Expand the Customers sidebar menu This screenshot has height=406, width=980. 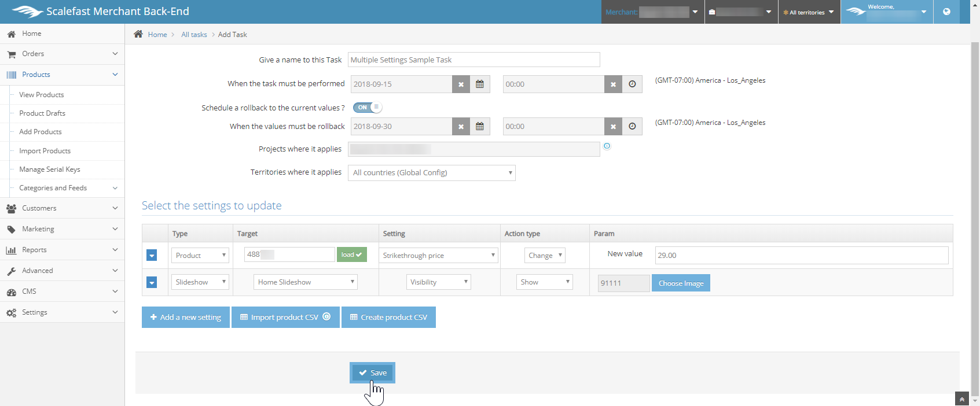[x=62, y=208]
